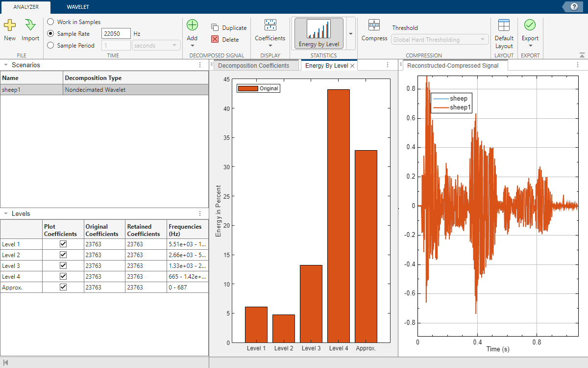Viewport: 588px width, 368px height.
Task: Switch to the Wavelet ribbon tab
Action: click(78, 7)
